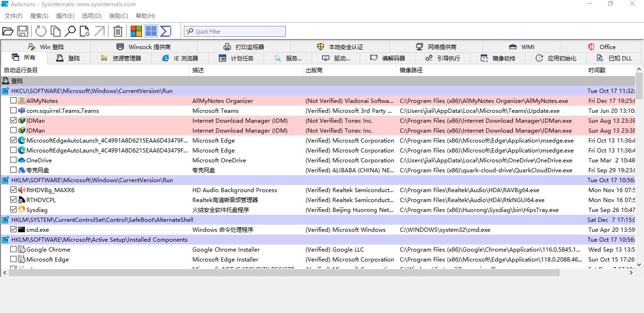The width and height of the screenshot is (644, 313).
Task: Click the AllMyNotes entry icon
Action: pos(22,101)
